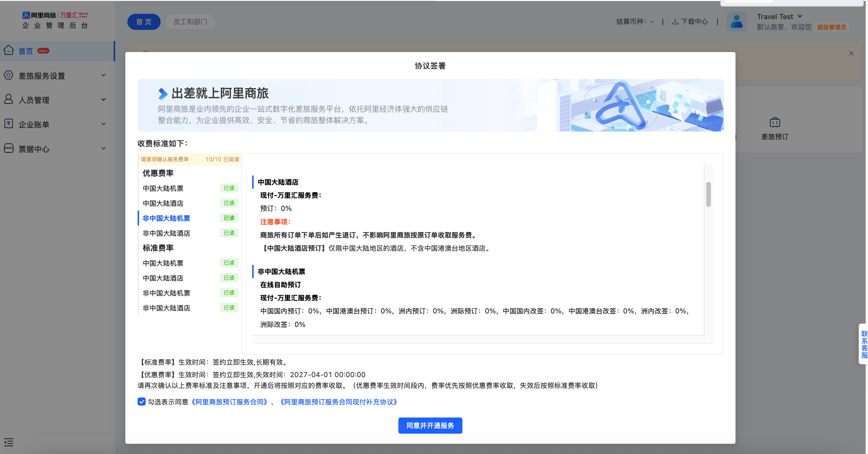The image size is (868, 454).
Task: Click the 下载中心 download icon
Action: tap(675, 22)
